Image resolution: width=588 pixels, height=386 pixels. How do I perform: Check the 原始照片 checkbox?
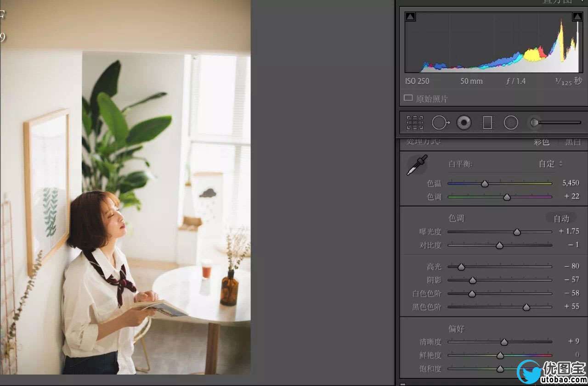(x=408, y=98)
